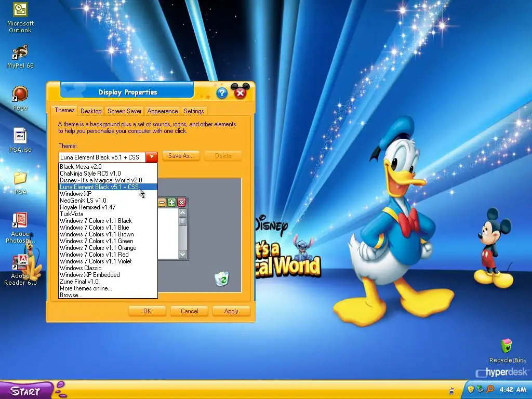Click the Cancel button
Image resolution: width=532 pixels, height=399 pixels.
pyautogui.click(x=189, y=311)
